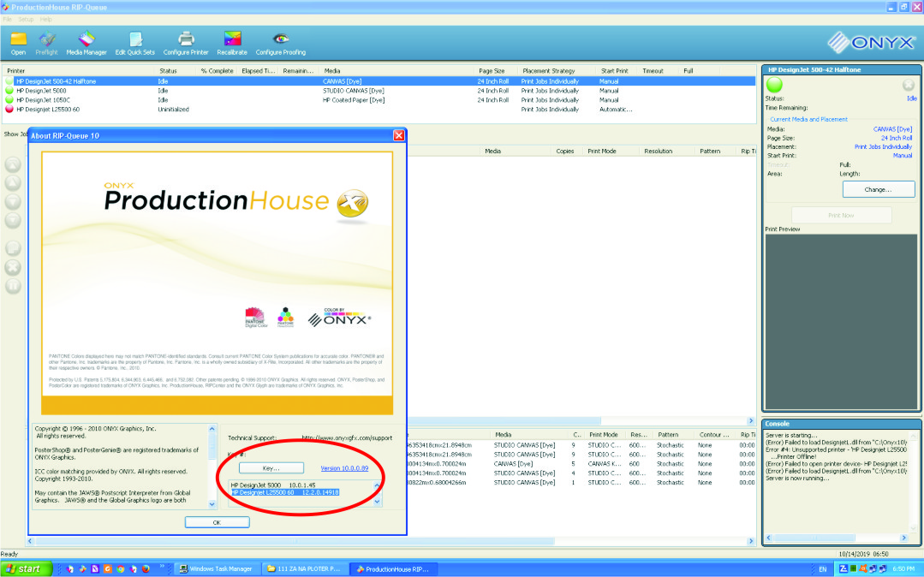Click the move-job-to-top round button
Image resolution: width=924 pixels, height=577 pixels.
pos(13,164)
